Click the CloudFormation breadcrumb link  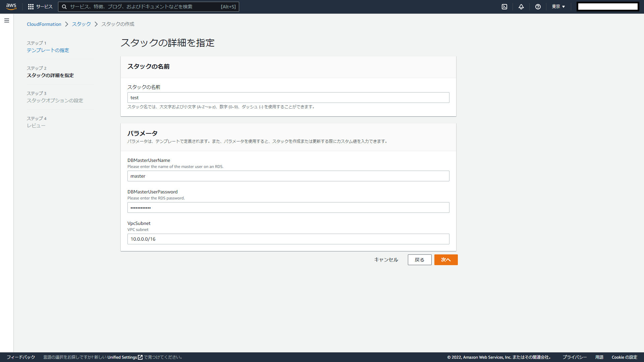[44, 24]
